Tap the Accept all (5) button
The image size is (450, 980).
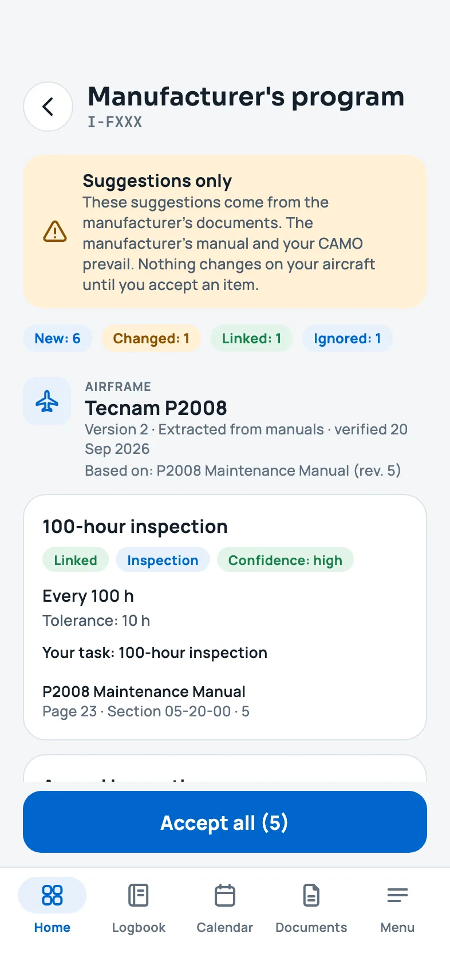tap(225, 822)
